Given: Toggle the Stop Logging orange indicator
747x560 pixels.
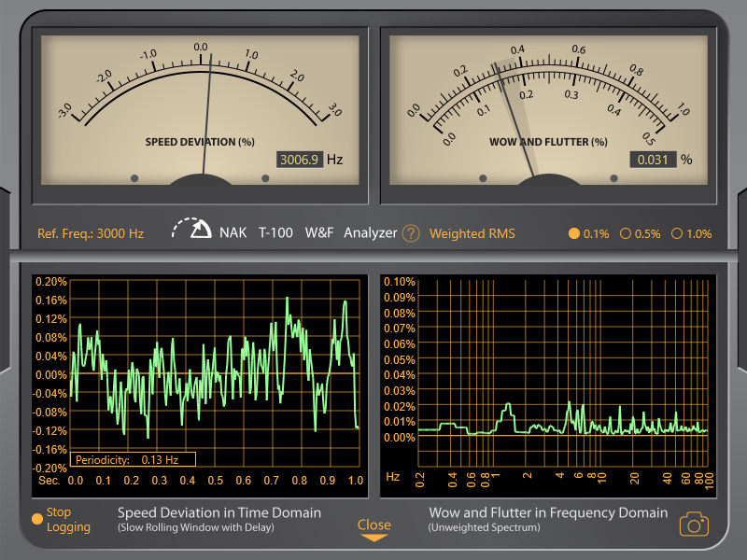Looking at the screenshot, I should (36, 519).
